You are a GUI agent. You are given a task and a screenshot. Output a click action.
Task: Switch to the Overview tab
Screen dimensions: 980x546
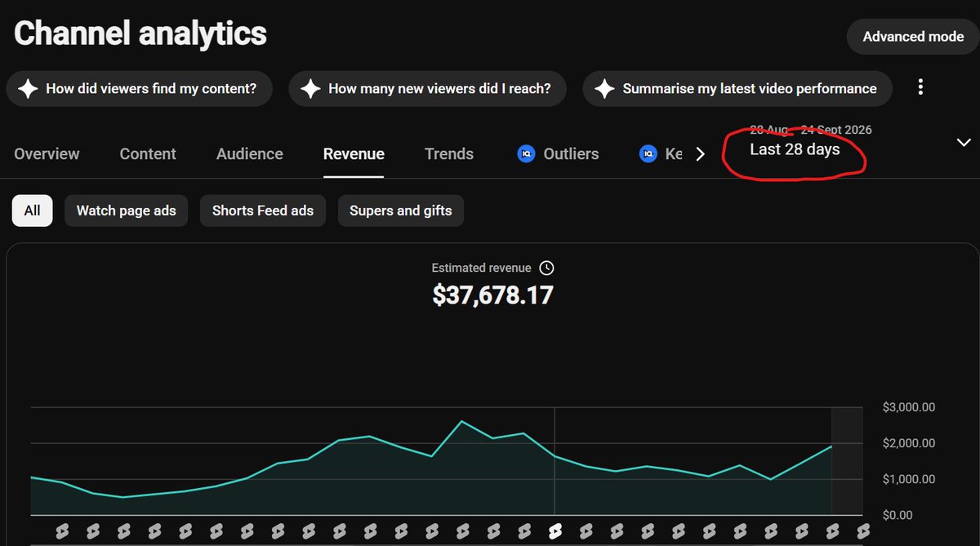[x=47, y=153]
